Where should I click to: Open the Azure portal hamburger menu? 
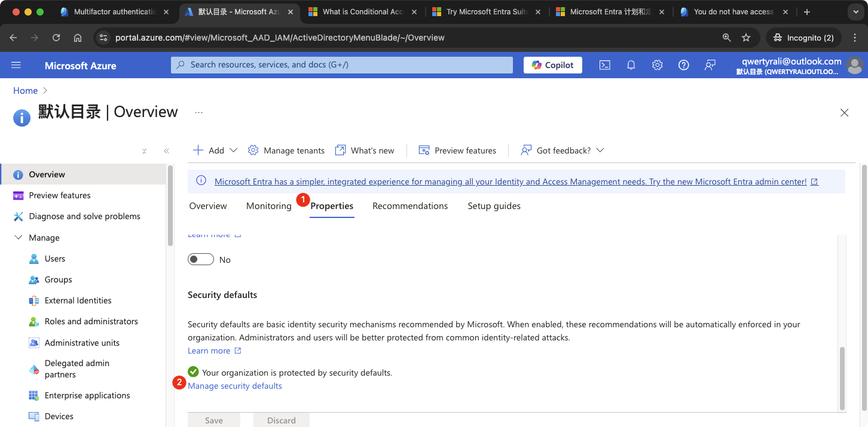(x=16, y=65)
